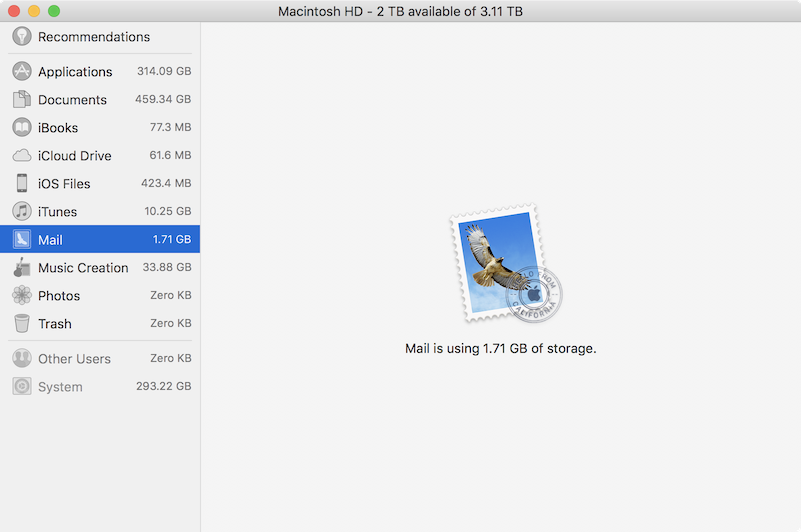Select the Trash label in sidebar

(x=55, y=324)
